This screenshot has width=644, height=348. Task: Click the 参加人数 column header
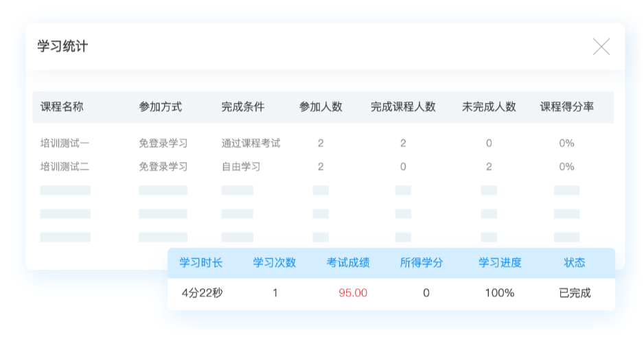(321, 107)
